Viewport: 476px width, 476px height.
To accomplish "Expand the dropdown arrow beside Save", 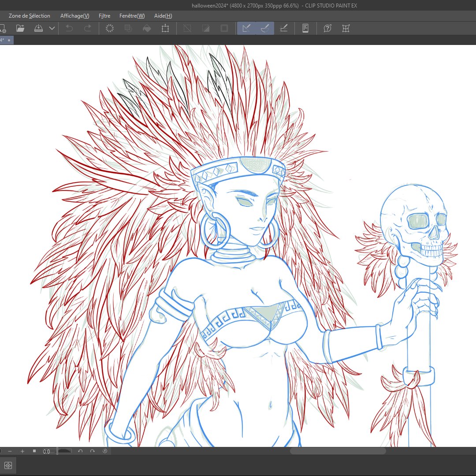I will pyautogui.click(x=52, y=28).
